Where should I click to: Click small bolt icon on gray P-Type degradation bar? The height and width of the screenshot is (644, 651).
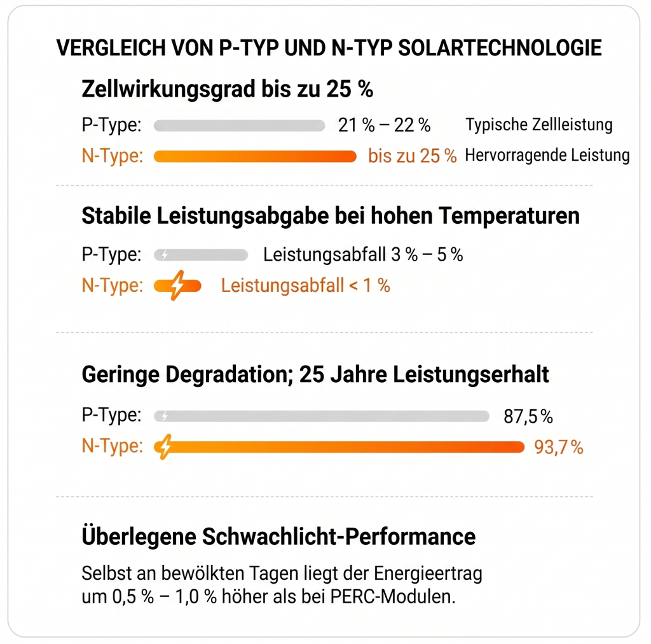165,416
